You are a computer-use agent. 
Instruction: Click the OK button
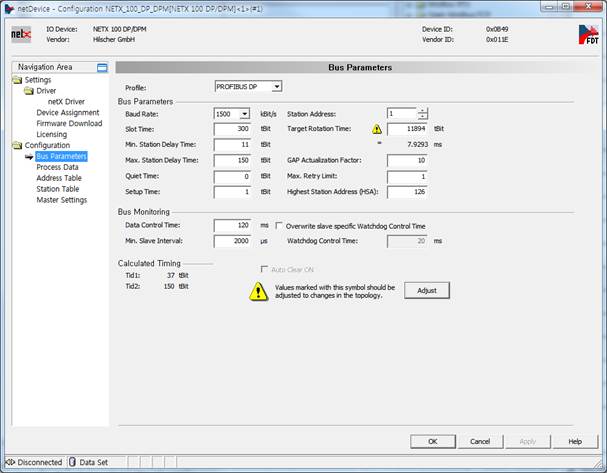click(433, 442)
